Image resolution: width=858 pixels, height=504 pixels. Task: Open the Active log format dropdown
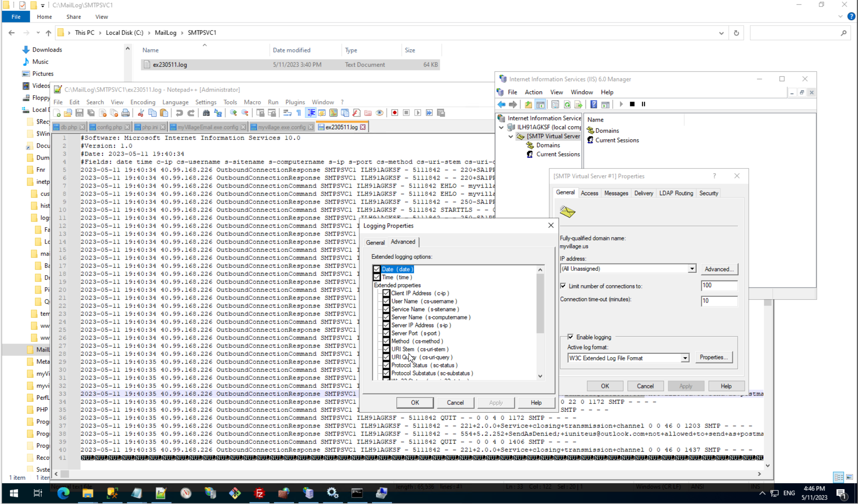685,358
